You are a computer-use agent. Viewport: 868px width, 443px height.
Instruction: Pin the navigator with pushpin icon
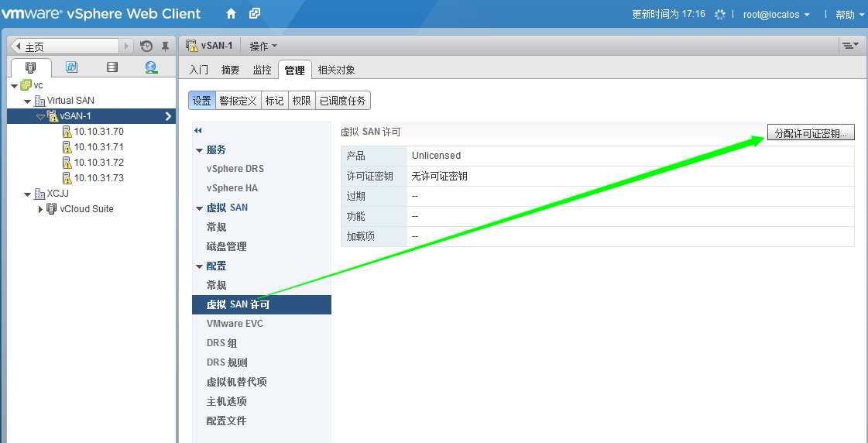(165, 46)
